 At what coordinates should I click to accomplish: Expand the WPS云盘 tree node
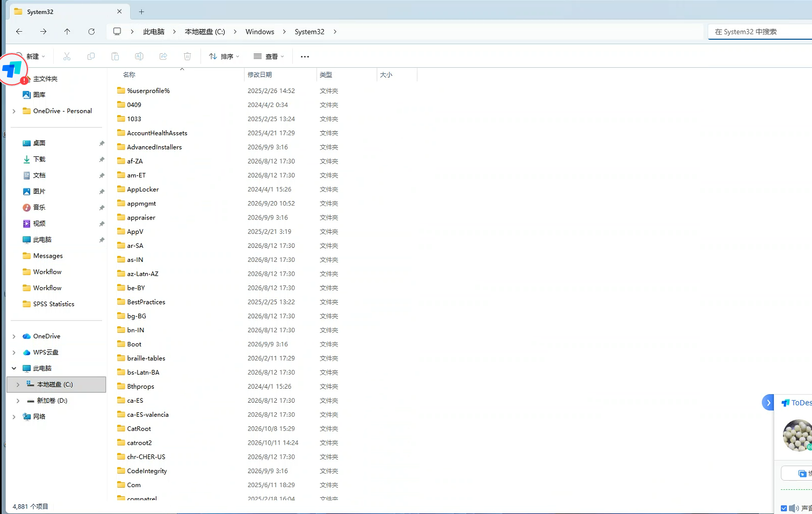point(14,353)
